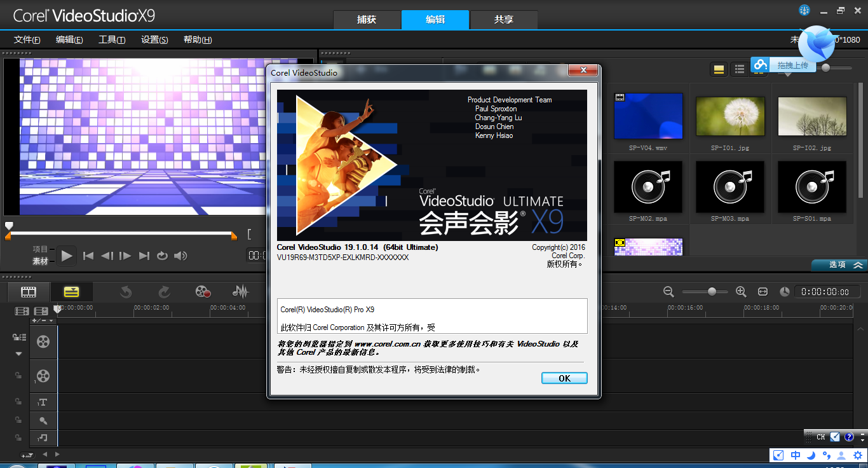Switch to the 捕获 (Capture) tab
Image resolution: width=868 pixels, height=468 pixels.
pyautogui.click(x=367, y=20)
